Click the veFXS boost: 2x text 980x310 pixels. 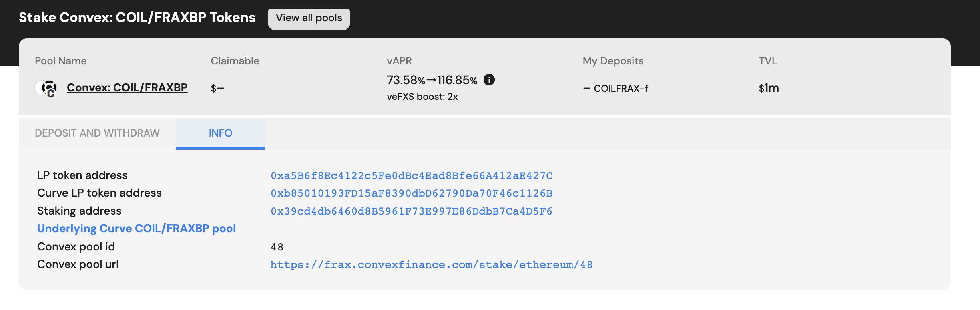coord(422,97)
